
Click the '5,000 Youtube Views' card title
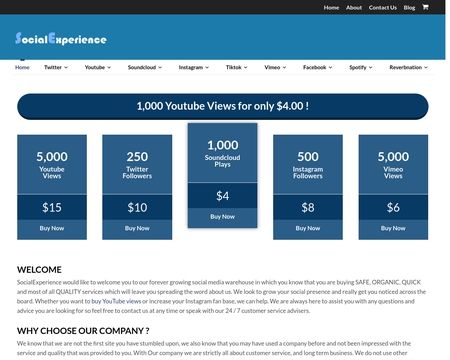coord(52,165)
